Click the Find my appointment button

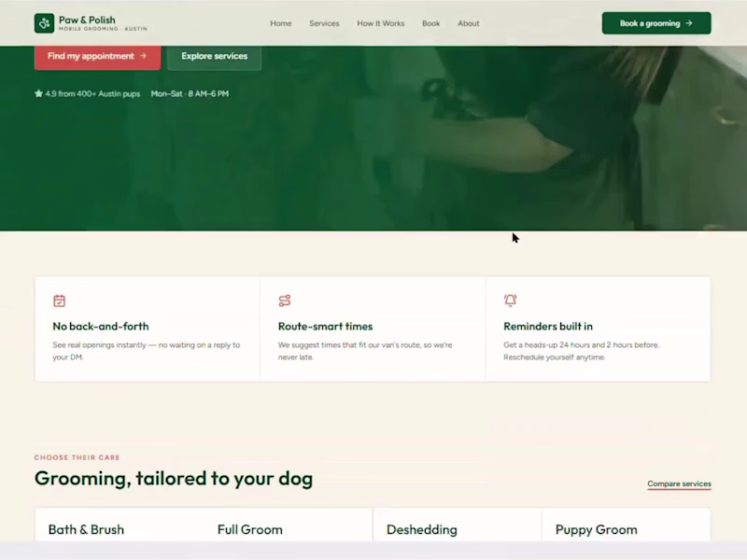click(x=97, y=57)
